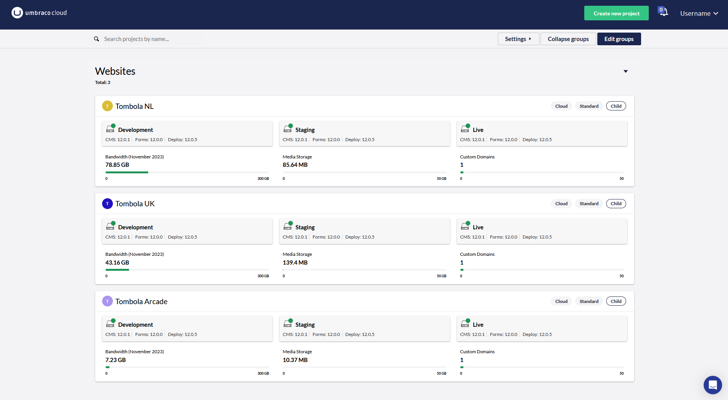Click the Total: 3 count text
Viewport: 728px width, 400px height.
pyautogui.click(x=103, y=83)
